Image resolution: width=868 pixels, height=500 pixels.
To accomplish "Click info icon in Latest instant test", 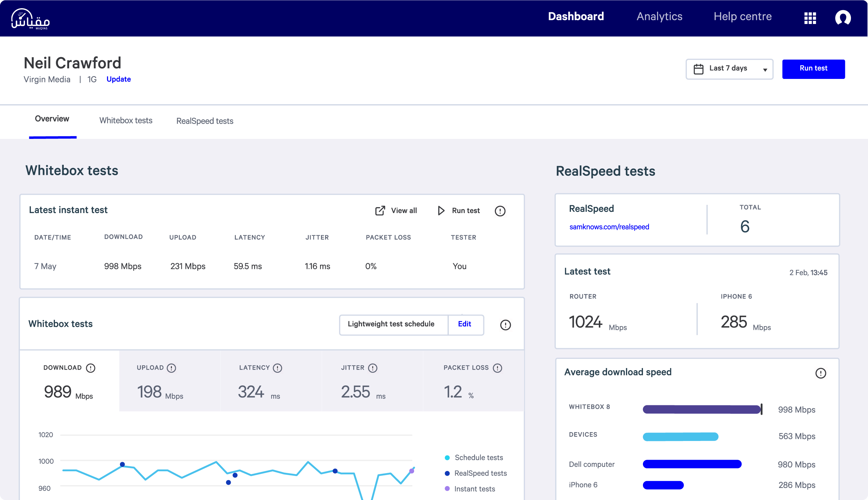I will [x=500, y=211].
